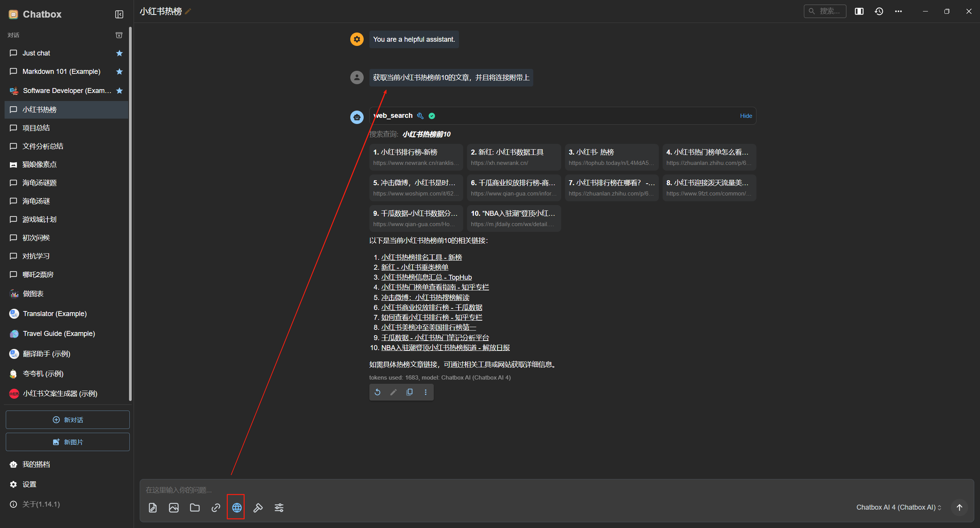The width and height of the screenshot is (980, 528).
Task: Edit the assistant message with the pencil
Action: point(393,392)
